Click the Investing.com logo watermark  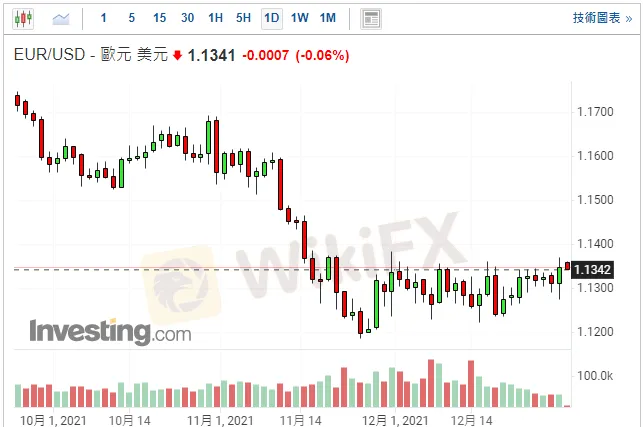click(x=109, y=330)
